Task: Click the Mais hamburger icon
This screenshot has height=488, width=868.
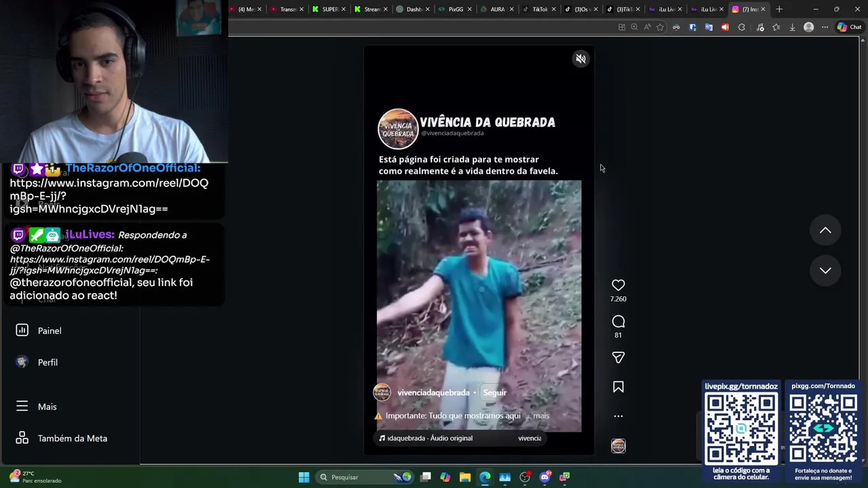Action: pyautogui.click(x=22, y=406)
